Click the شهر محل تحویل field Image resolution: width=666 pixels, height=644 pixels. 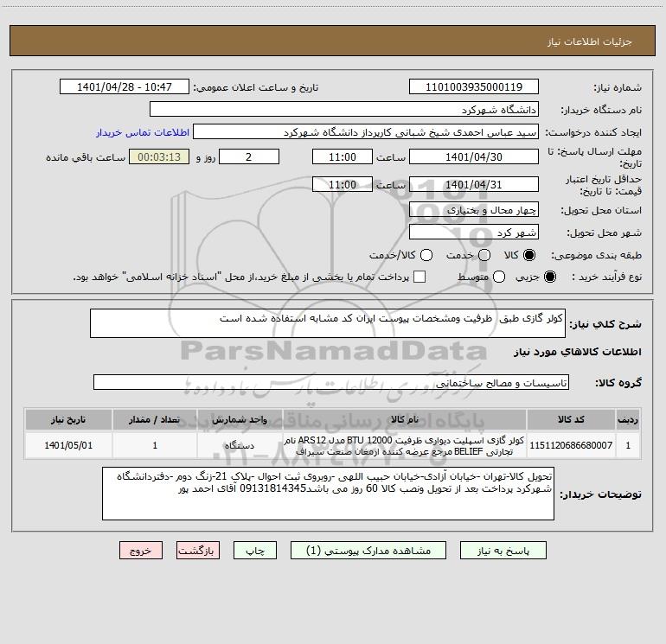click(x=474, y=232)
